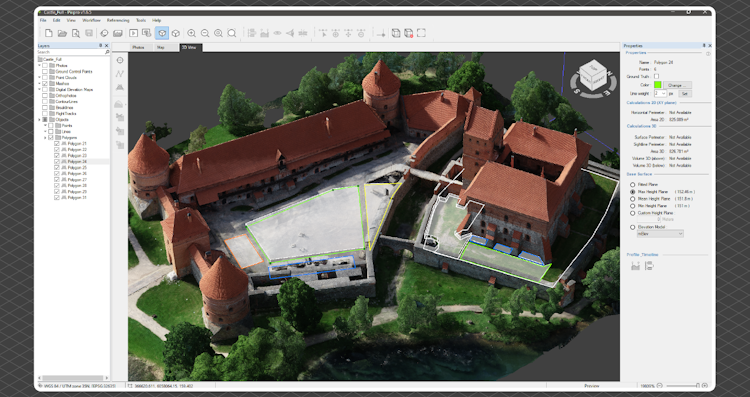Open the Line weight dropdown
The height and width of the screenshot is (397, 750).
pos(660,93)
